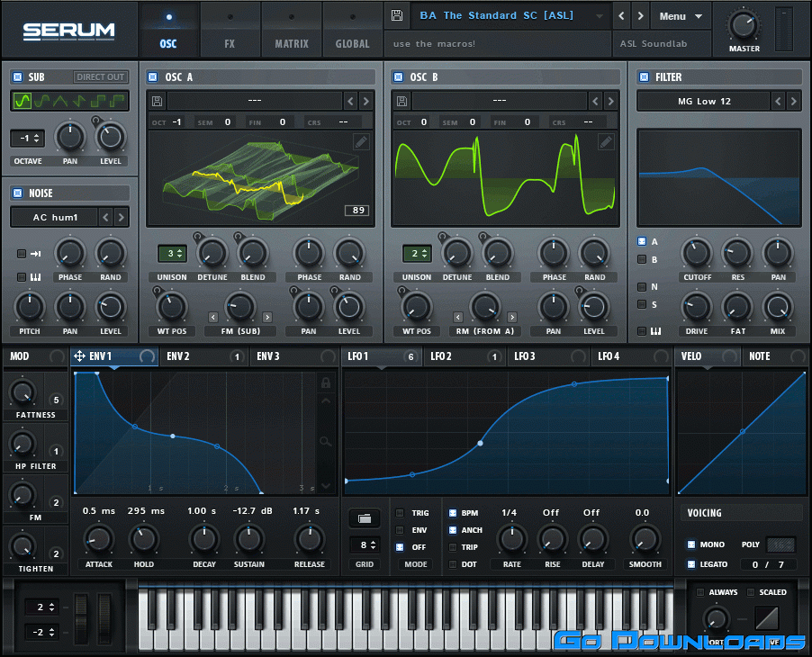Click the DIRECT OUT button
This screenshot has height=657, width=812.
click(101, 77)
